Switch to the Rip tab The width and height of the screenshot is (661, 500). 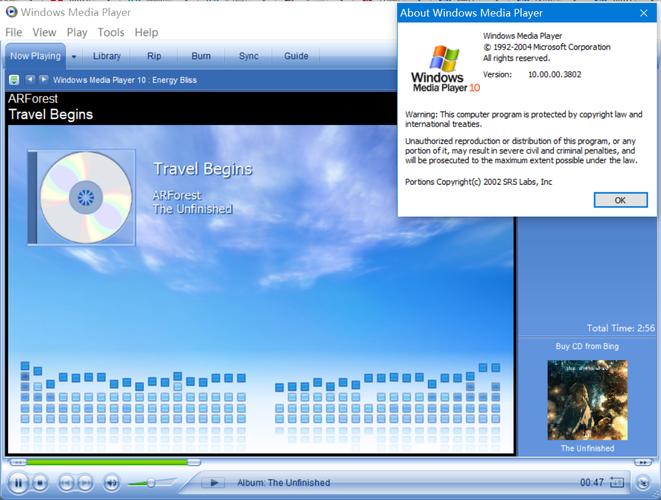[x=154, y=56]
